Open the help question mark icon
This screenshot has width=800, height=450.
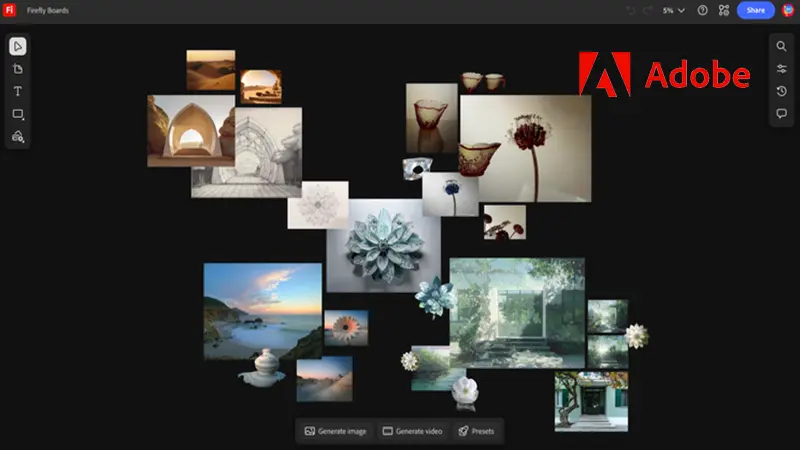click(x=702, y=10)
